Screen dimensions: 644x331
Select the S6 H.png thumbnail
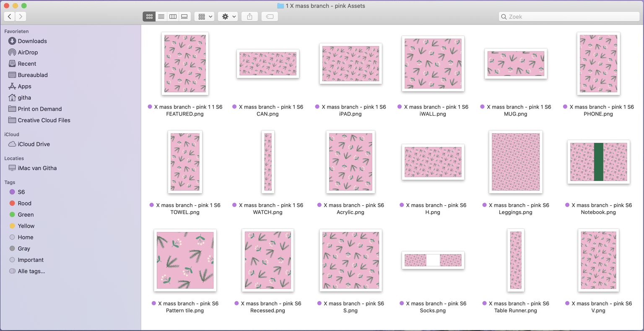(x=433, y=162)
